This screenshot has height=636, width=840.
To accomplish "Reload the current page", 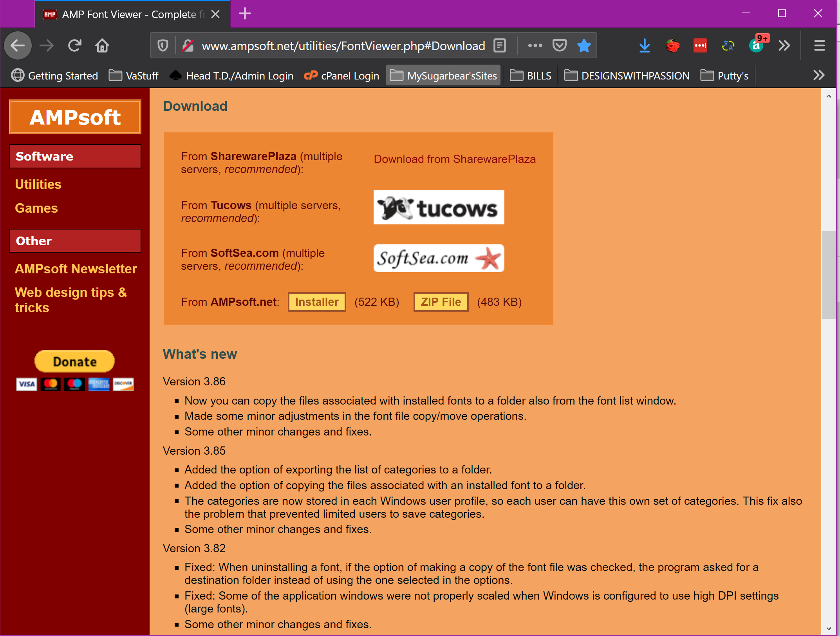I will pyautogui.click(x=75, y=46).
